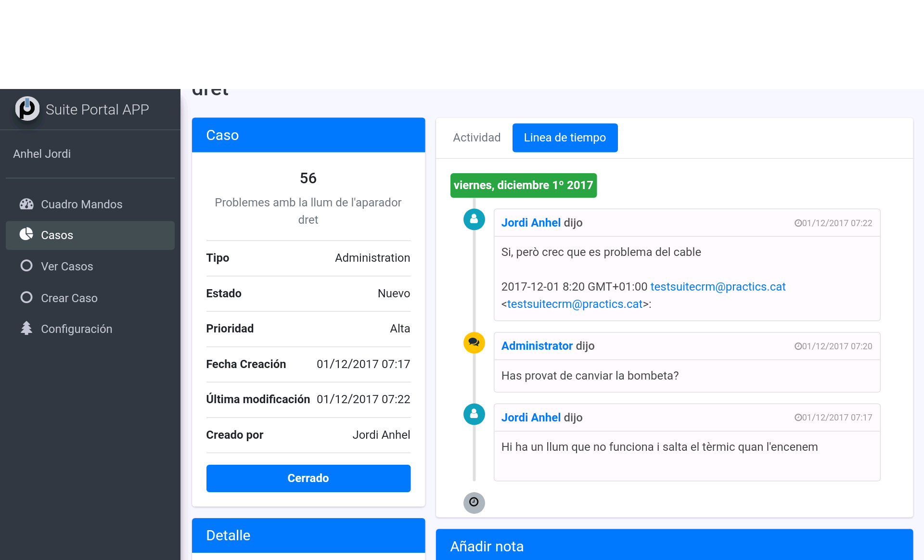The height and width of the screenshot is (560, 924).
Task: Click the chat bubble icon on Administrator message
Action: point(474,343)
